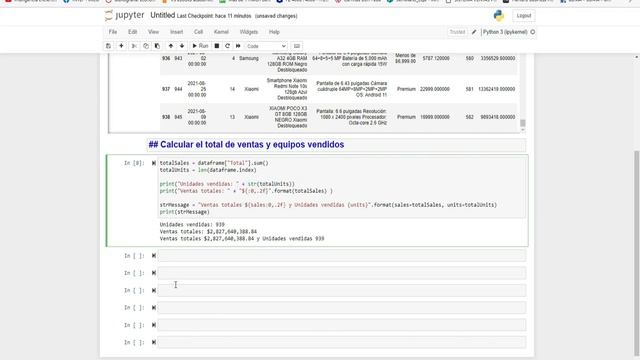Move selected cell up arrow
This screenshot has height=360, width=640.
pos(171,46)
